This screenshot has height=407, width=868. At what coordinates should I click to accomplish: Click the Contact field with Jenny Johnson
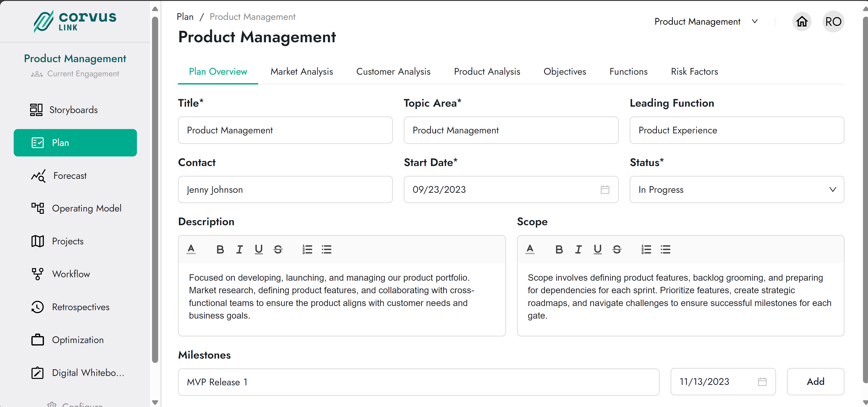(x=285, y=190)
